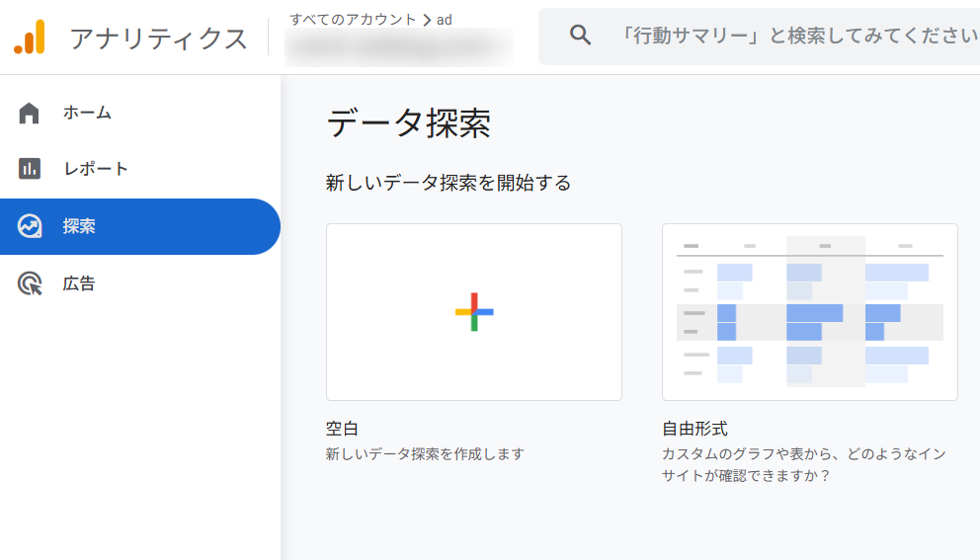Image resolution: width=980 pixels, height=560 pixels.
Task: Click the colorful plus icon
Action: pyautogui.click(x=474, y=312)
